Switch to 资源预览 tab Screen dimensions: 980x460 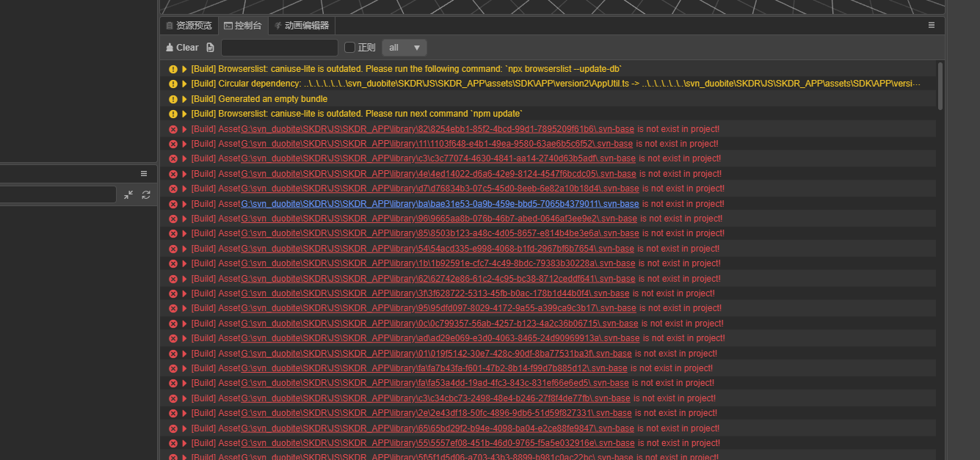coord(189,25)
